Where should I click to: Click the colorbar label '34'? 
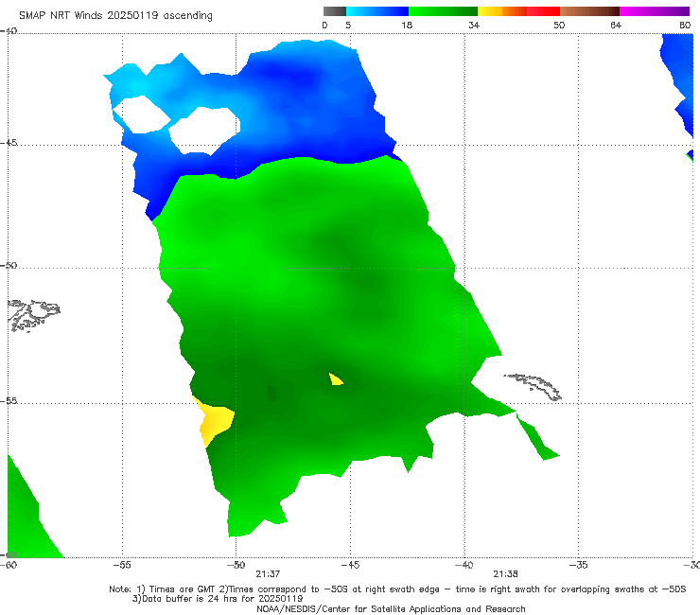474,26
